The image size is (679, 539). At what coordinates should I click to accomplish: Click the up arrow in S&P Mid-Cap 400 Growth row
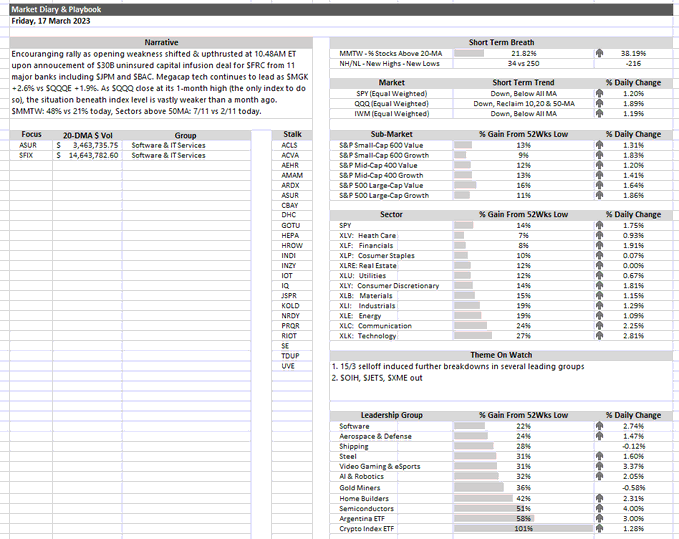pyautogui.click(x=599, y=175)
